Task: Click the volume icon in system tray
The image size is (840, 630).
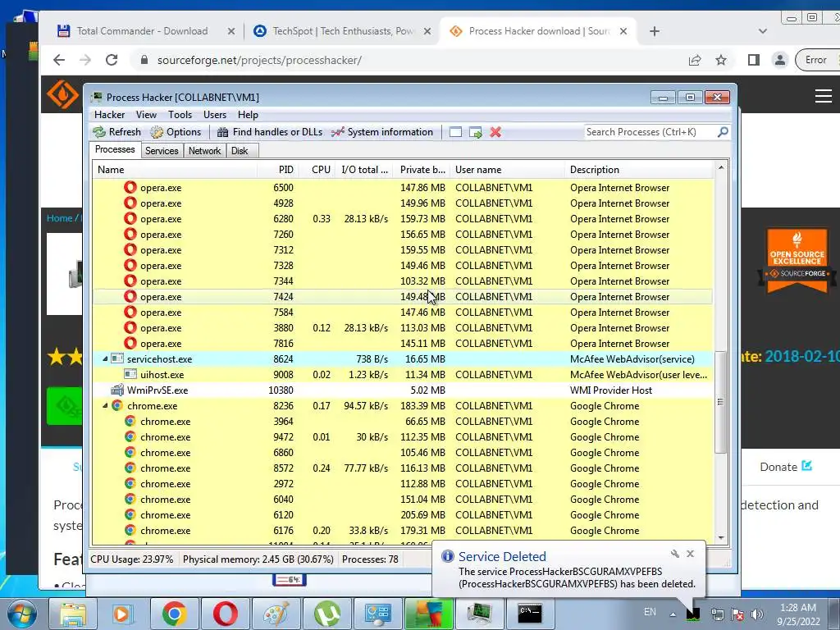Action: click(x=757, y=614)
